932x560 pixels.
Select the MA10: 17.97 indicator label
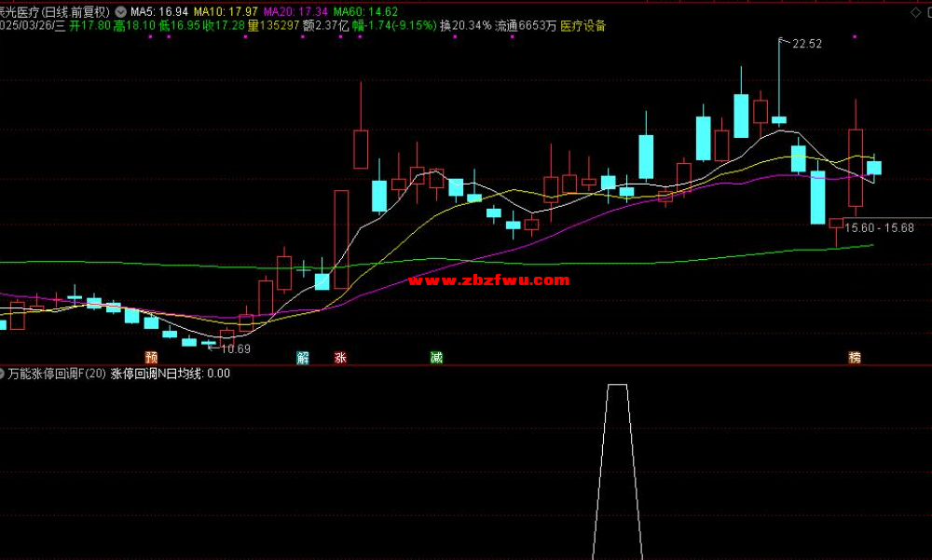[226, 12]
